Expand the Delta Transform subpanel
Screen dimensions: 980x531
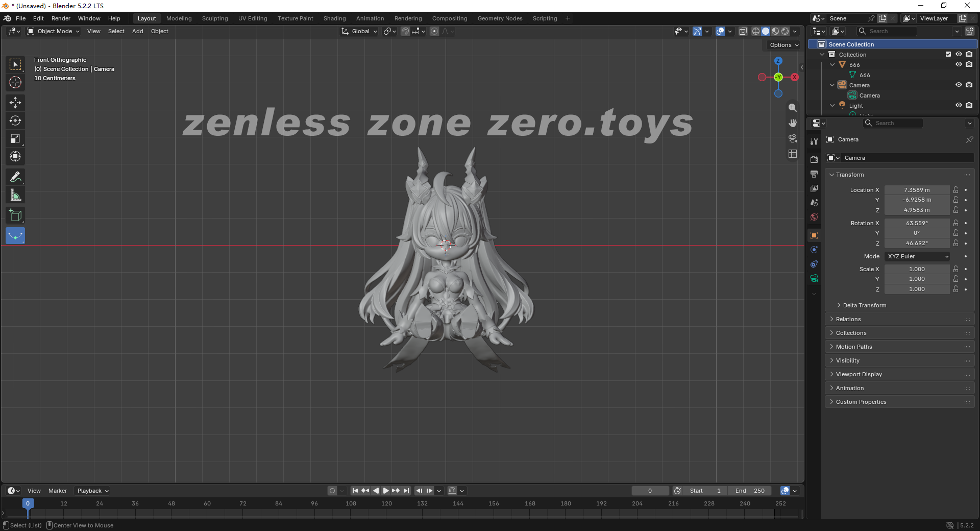coord(864,305)
